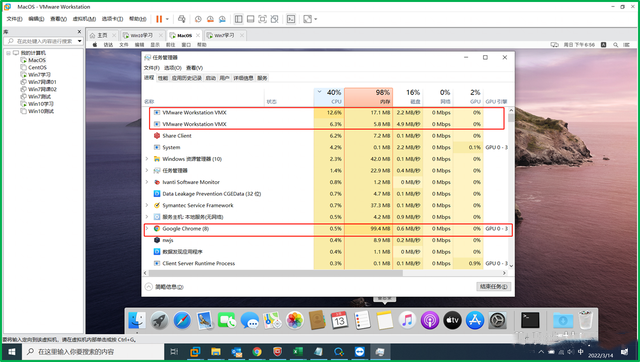This screenshot has width=640, height=362.
Task: Open VMware 帮助 menu
Action: tap(138, 19)
